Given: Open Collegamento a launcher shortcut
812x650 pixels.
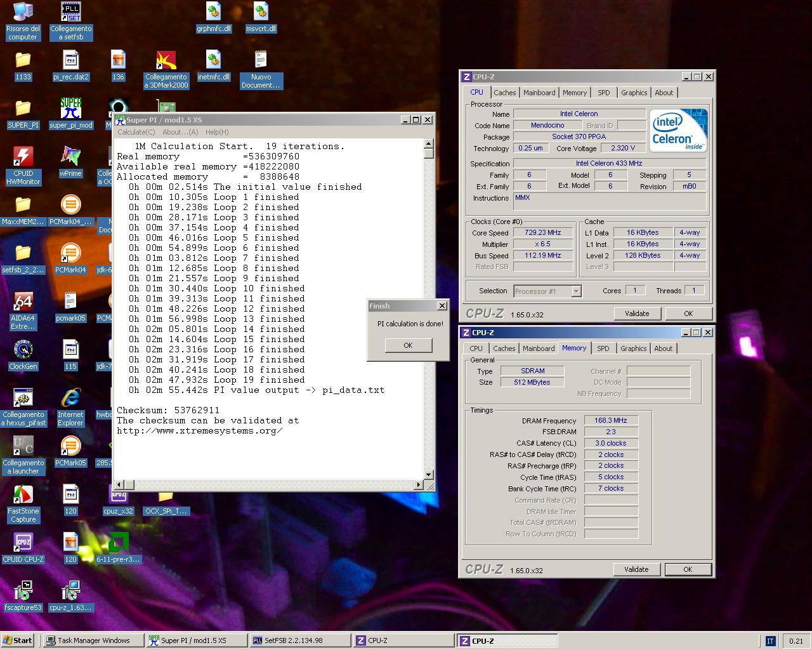Looking at the screenshot, I should coord(23,446).
